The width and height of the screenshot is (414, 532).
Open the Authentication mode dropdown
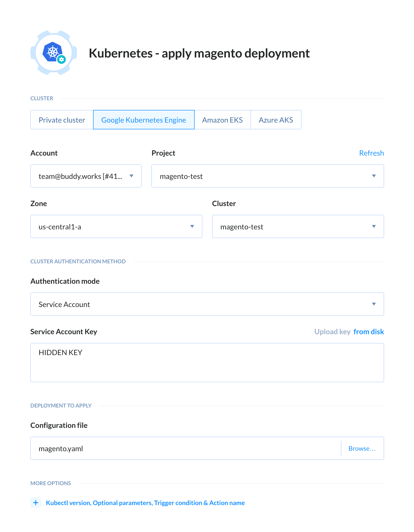[x=207, y=304]
